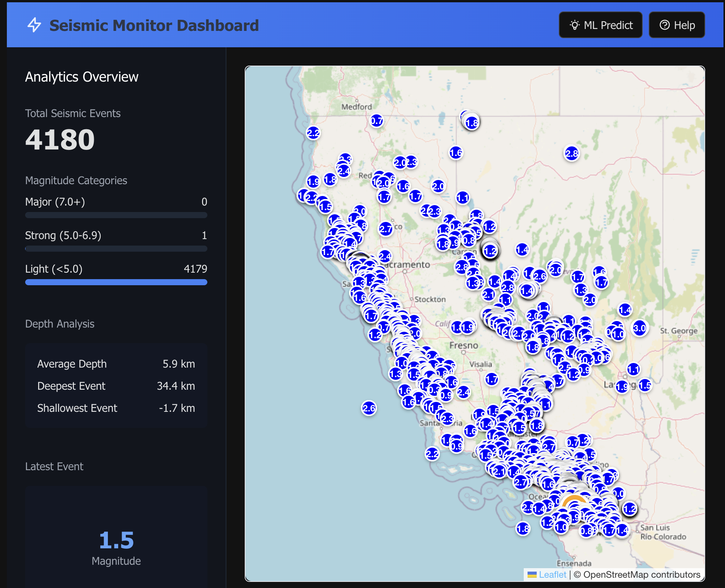Click the OpenStreetMap contributors attribution text
Image resolution: width=725 pixels, height=588 pixels.
(x=637, y=575)
